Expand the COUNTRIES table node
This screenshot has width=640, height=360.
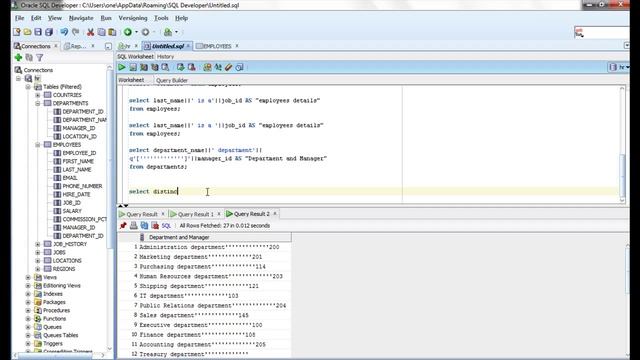(x=38, y=95)
